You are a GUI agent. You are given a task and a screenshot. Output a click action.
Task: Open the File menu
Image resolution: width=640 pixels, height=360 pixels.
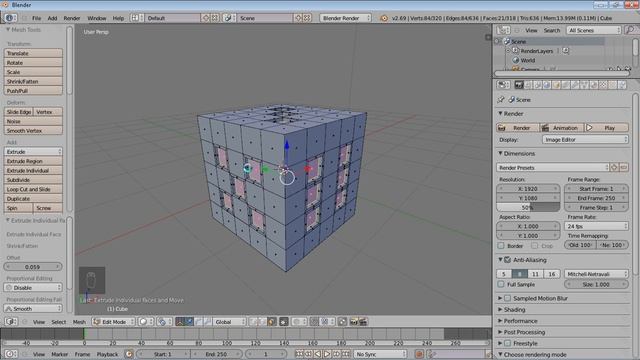tap(36, 18)
